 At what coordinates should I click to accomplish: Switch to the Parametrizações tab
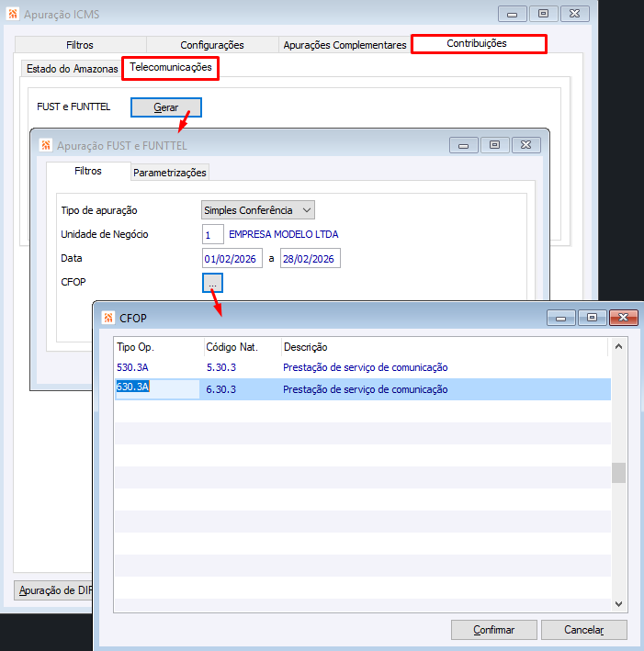[x=170, y=173]
